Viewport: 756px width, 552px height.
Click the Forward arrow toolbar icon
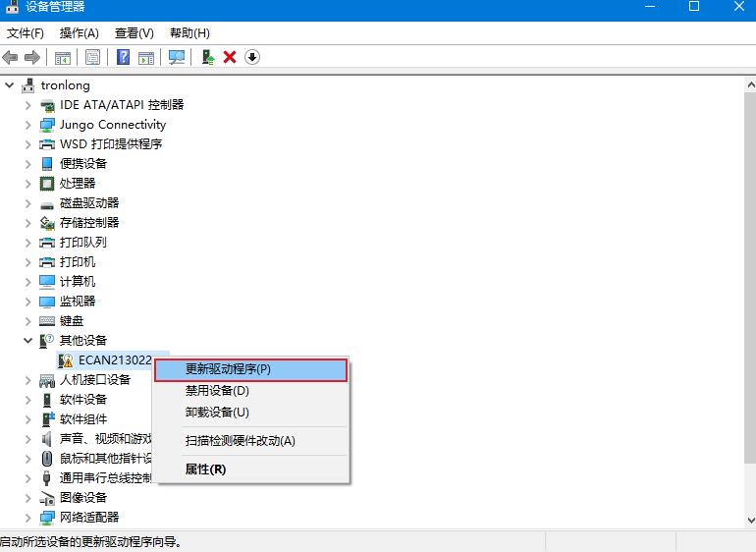[x=32, y=57]
